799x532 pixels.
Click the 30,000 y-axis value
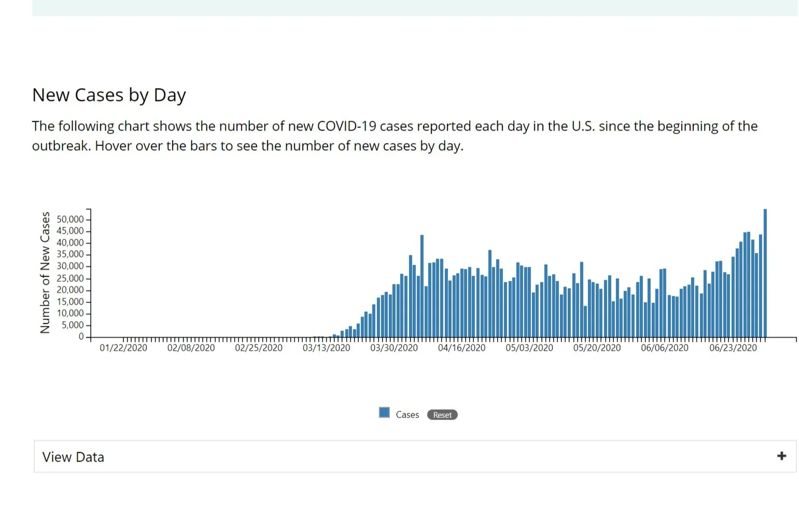pyautogui.click(x=70, y=266)
